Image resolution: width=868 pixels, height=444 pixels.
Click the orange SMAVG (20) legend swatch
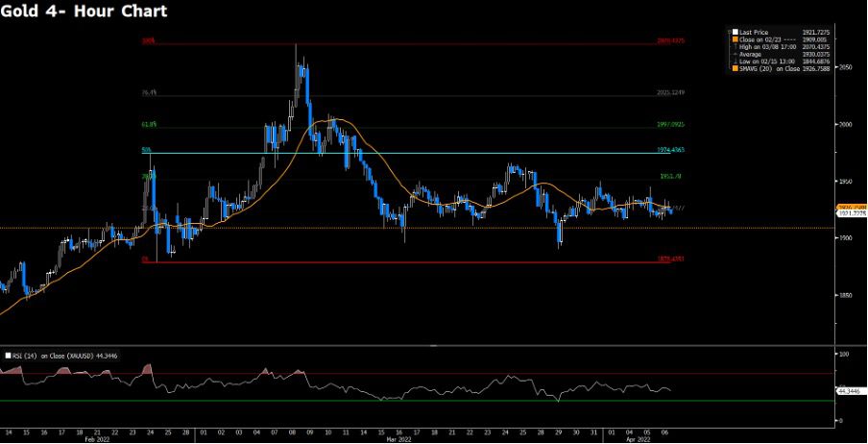point(735,69)
